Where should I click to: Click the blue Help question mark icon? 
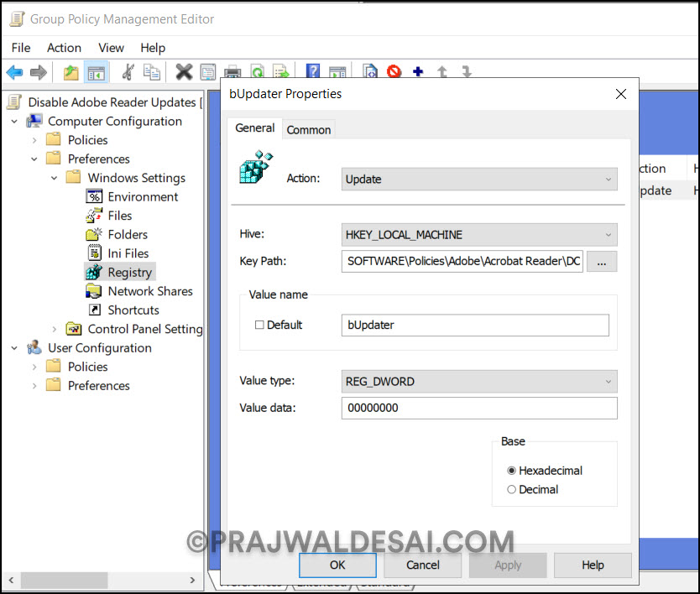(x=313, y=70)
